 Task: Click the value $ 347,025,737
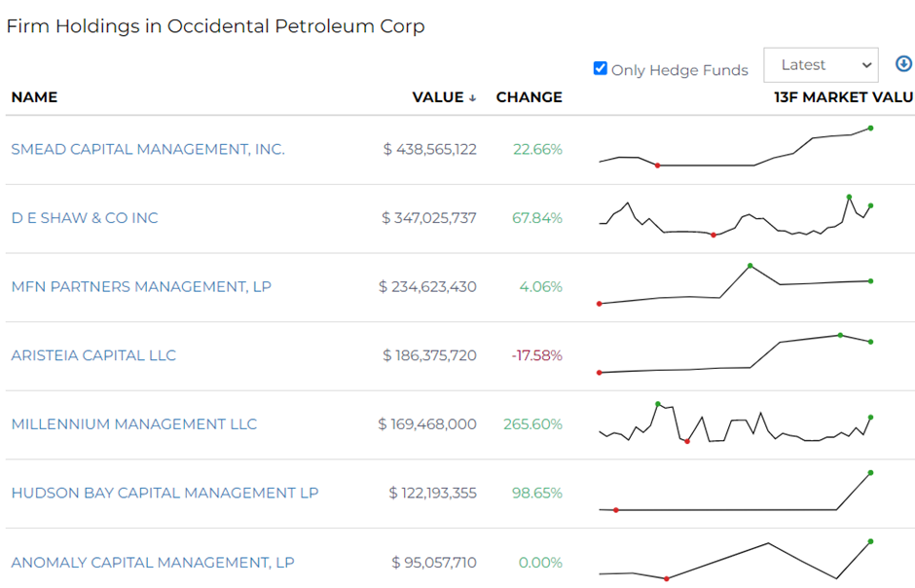click(x=429, y=218)
